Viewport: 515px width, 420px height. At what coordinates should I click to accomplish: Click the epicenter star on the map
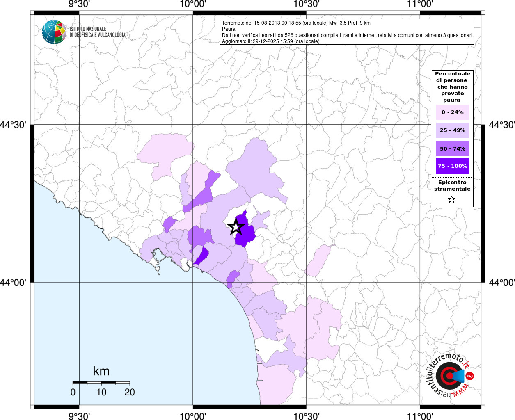click(236, 226)
